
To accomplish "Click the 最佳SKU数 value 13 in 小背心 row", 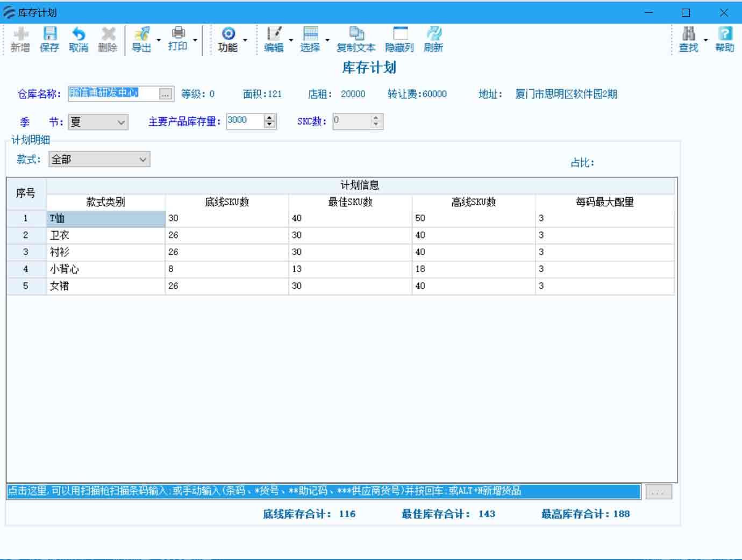I will pos(351,269).
